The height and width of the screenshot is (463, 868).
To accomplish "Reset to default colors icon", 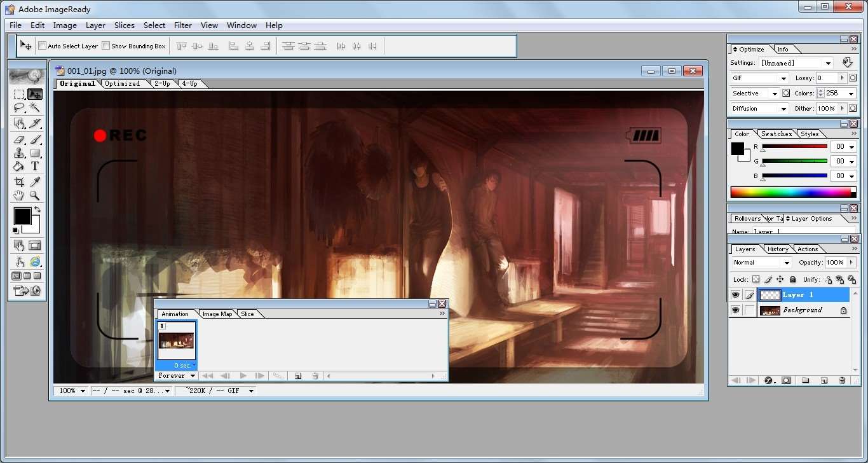I will (16, 230).
